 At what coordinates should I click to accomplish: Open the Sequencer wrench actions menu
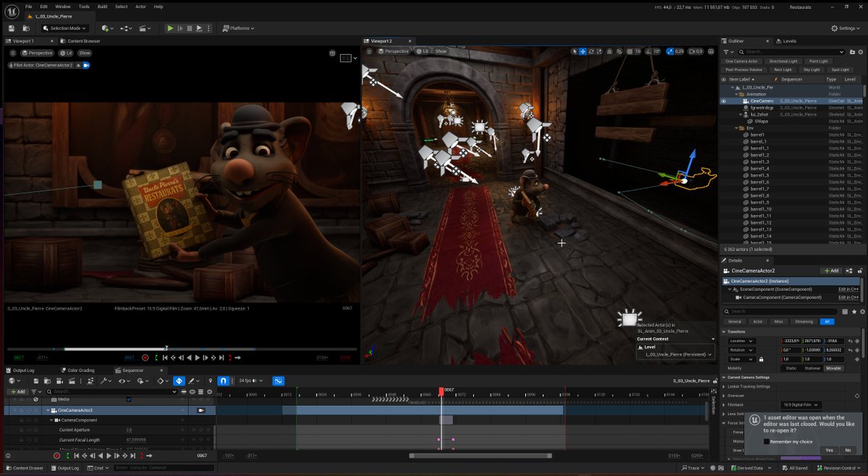pos(106,381)
